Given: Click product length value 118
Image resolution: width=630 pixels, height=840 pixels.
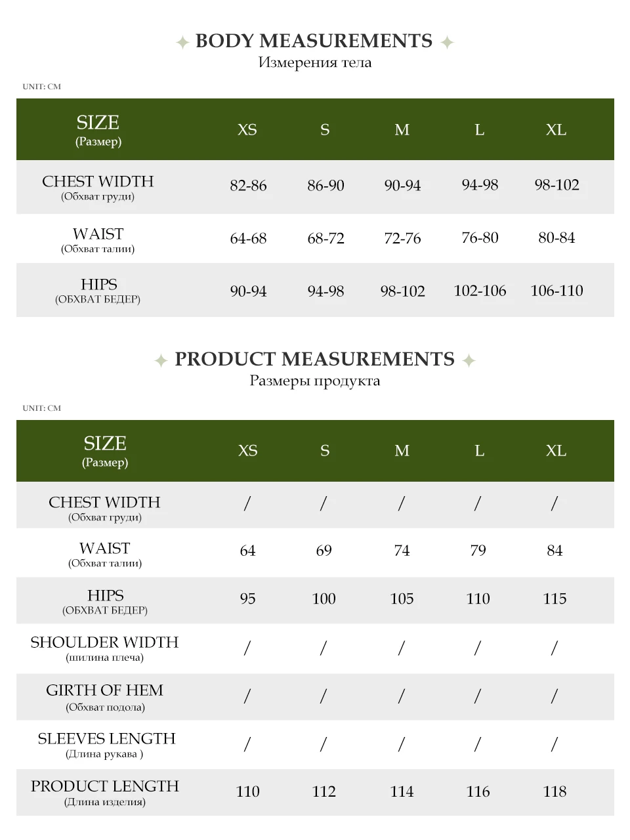Looking at the screenshot, I should pyautogui.click(x=555, y=791).
